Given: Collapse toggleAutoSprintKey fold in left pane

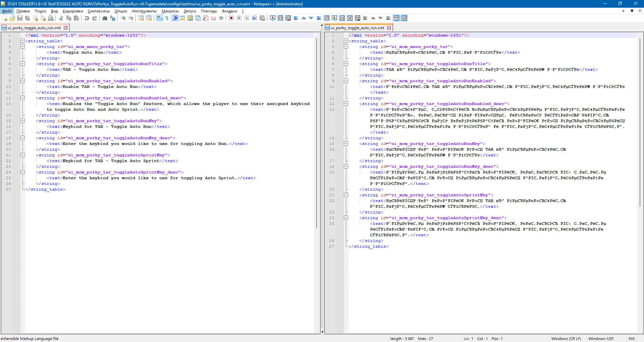Looking at the screenshot, I should coord(22,155).
